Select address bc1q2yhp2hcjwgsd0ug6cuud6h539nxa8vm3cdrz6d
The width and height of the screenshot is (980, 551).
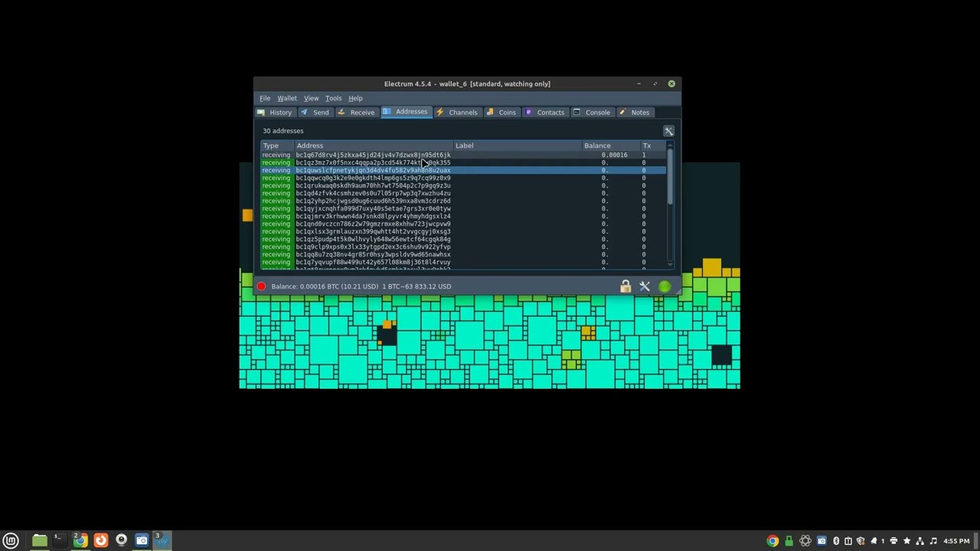(373, 201)
